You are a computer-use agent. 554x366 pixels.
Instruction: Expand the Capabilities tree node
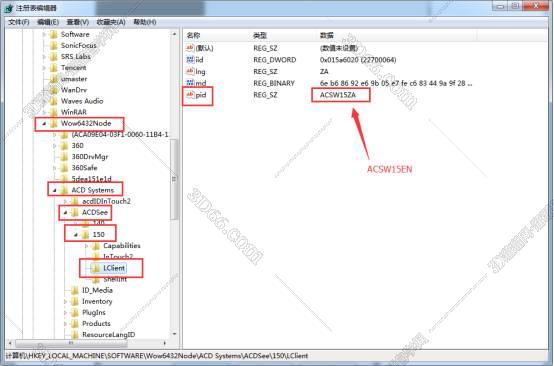coord(87,246)
